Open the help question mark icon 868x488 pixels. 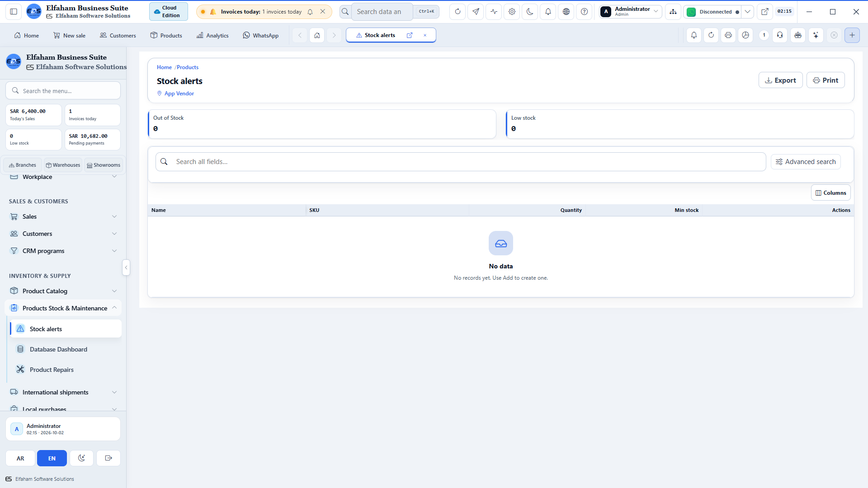point(584,12)
